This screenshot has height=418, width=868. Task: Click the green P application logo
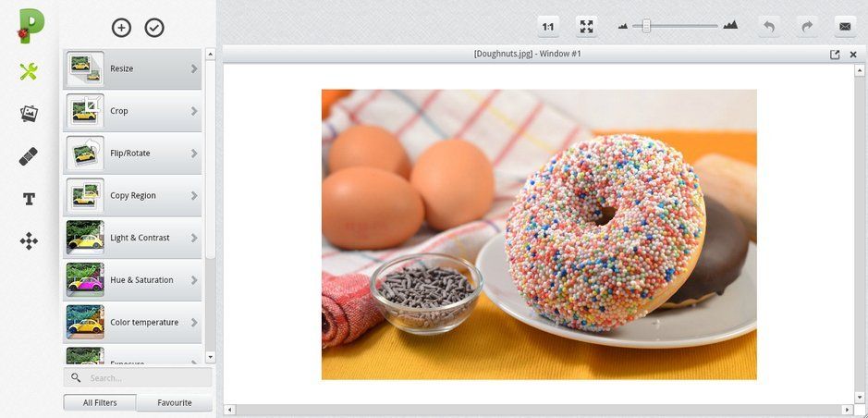click(x=31, y=26)
